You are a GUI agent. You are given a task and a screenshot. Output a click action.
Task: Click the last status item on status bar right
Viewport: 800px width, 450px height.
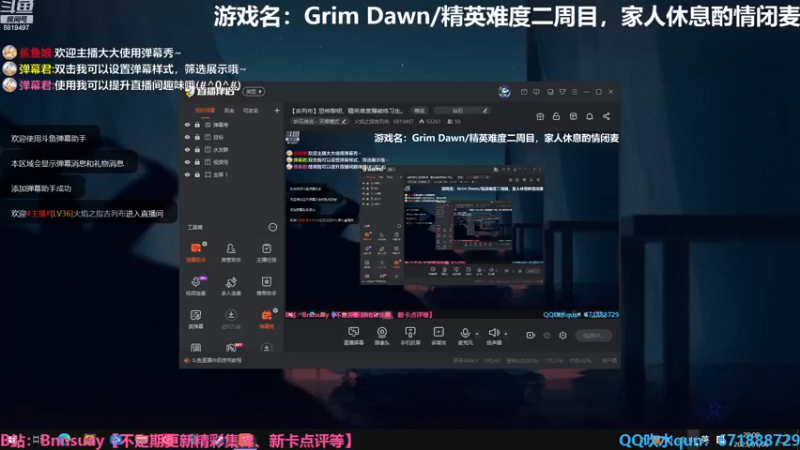click(x=609, y=360)
